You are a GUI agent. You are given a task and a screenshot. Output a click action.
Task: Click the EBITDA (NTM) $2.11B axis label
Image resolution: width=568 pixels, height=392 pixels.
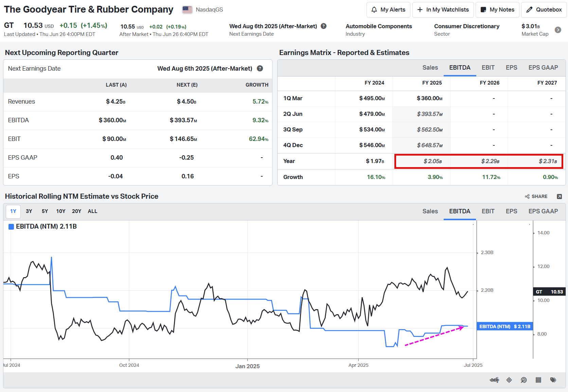pos(505,326)
